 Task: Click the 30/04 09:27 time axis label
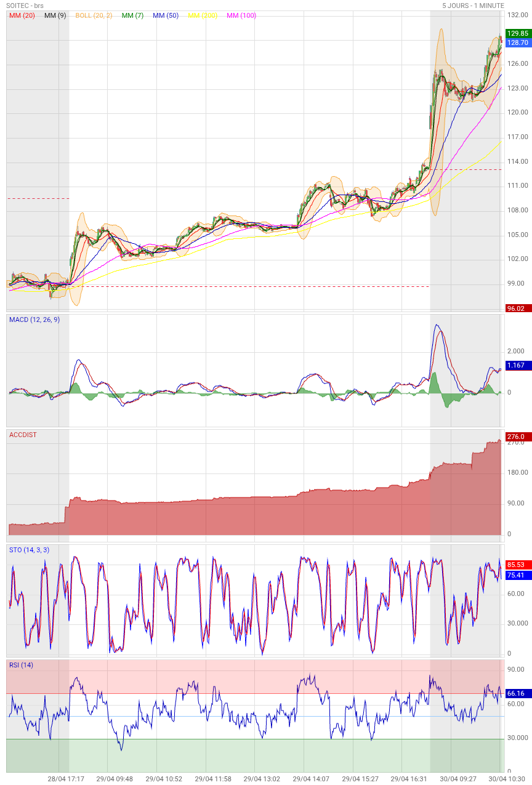click(x=458, y=779)
